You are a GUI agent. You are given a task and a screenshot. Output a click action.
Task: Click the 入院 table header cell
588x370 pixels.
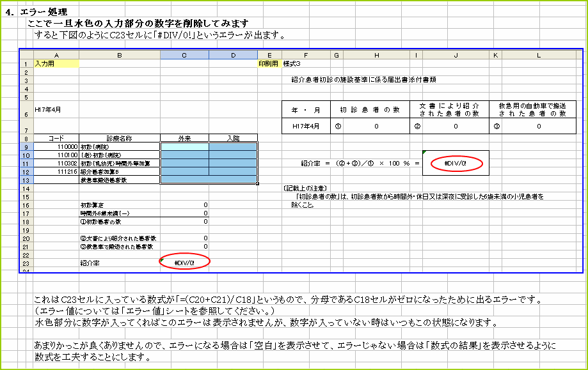point(233,137)
